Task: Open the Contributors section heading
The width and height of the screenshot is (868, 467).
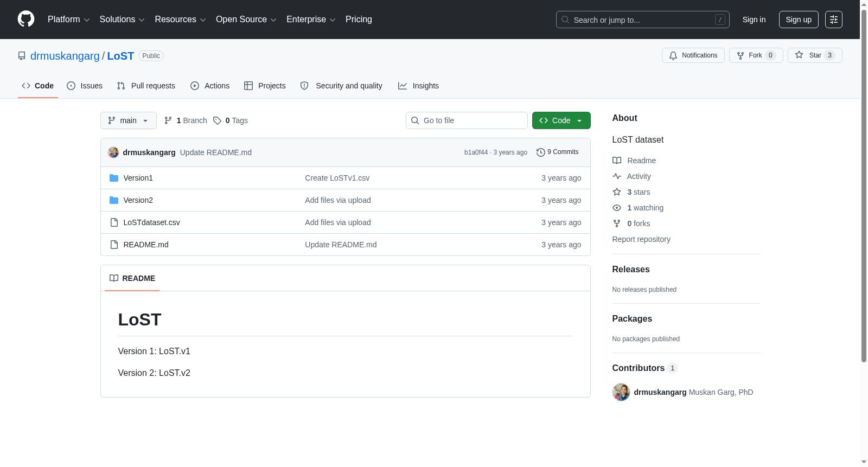Action: [645, 368]
